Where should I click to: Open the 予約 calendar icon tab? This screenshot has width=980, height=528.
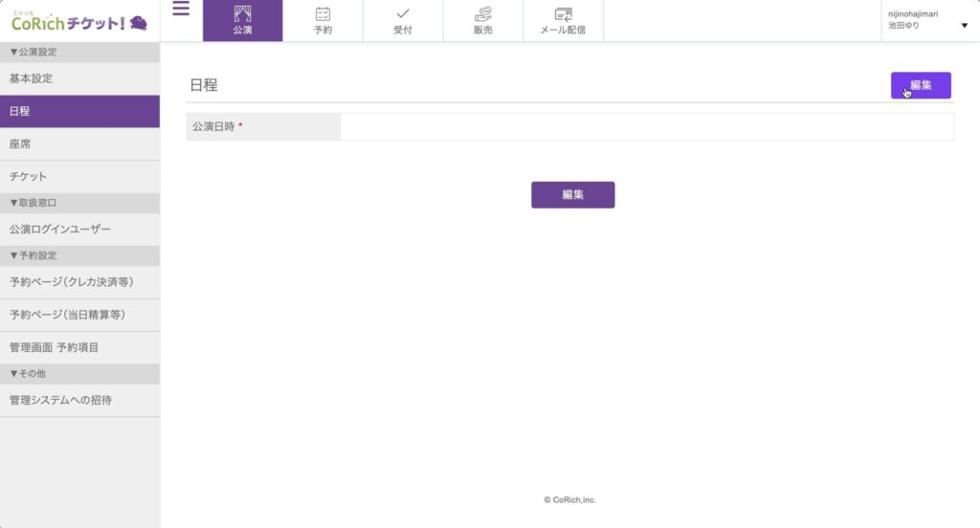click(323, 20)
